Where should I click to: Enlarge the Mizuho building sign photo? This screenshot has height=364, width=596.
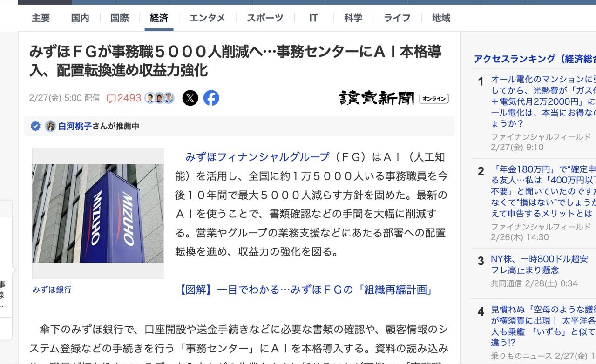pyautogui.click(x=98, y=214)
